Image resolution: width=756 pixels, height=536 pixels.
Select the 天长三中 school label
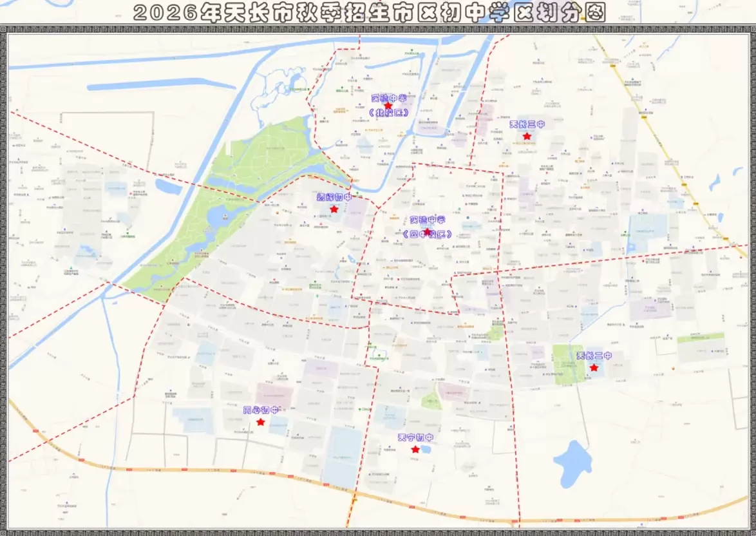point(527,124)
